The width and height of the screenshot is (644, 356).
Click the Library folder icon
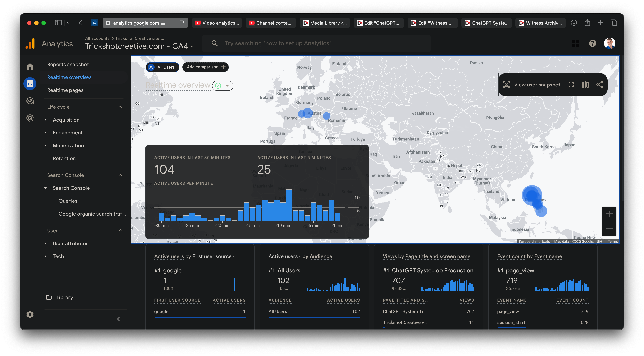pyautogui.click(x=49, y=297)
